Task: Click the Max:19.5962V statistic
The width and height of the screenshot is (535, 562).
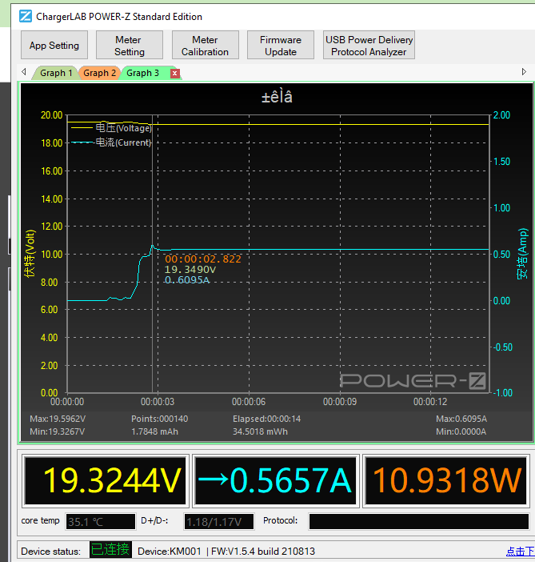Action: coord(58,419)
